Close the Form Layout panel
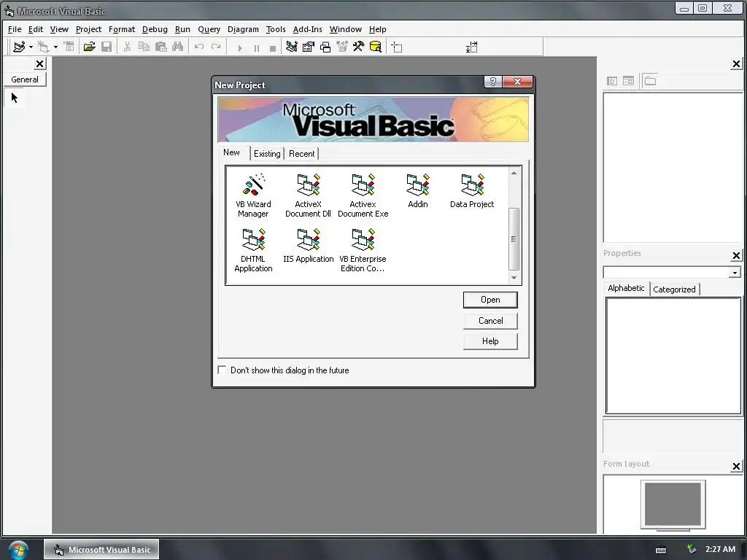The height and width of the screenshot is (560, 747). 736,466
